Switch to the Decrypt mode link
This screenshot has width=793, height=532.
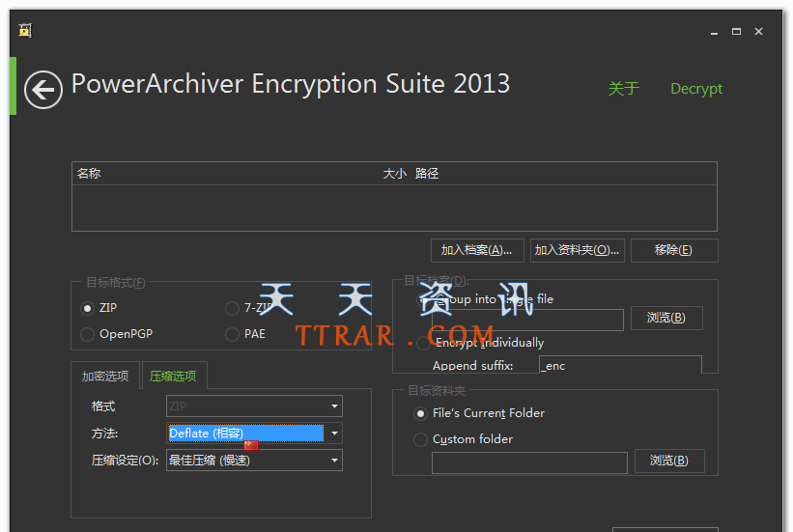(696, 89)
